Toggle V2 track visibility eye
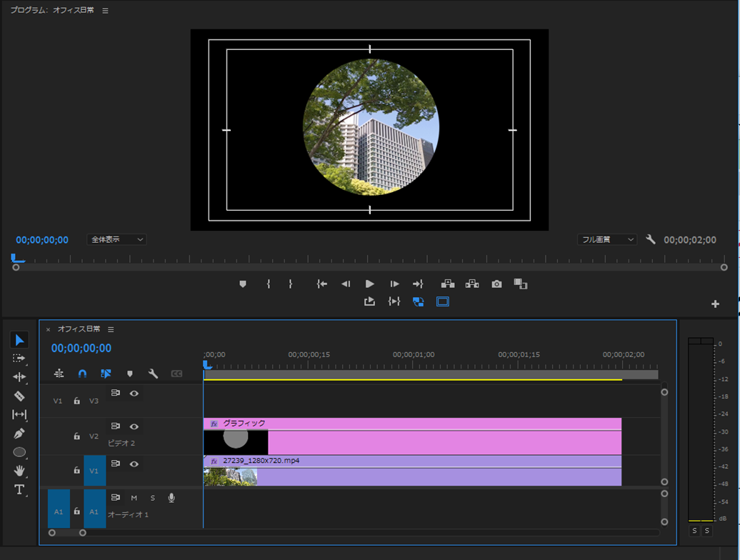740x560 pixels. click(134, 426)
